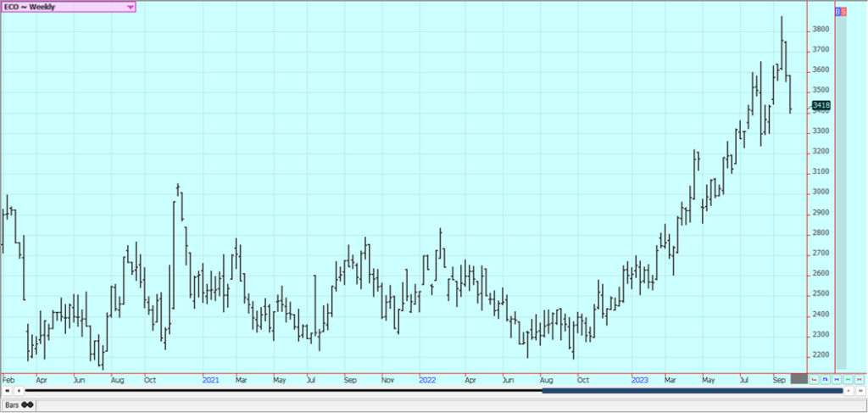Screen dimensions: 868x413
Task: Click the red step-line chart tool icon
Action: [815, 379]
